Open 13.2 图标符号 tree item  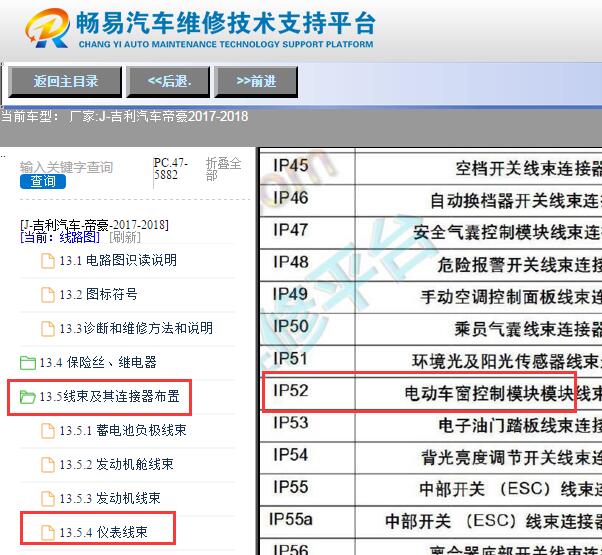click(98, 295)
